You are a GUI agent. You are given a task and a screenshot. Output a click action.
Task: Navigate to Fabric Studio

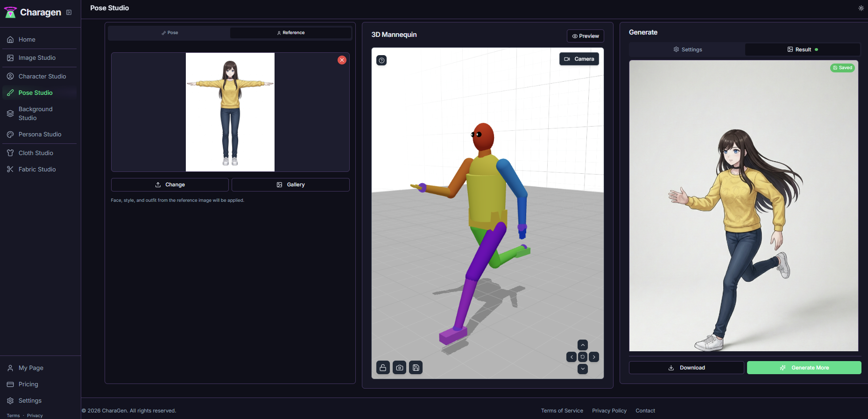(39, 169)
